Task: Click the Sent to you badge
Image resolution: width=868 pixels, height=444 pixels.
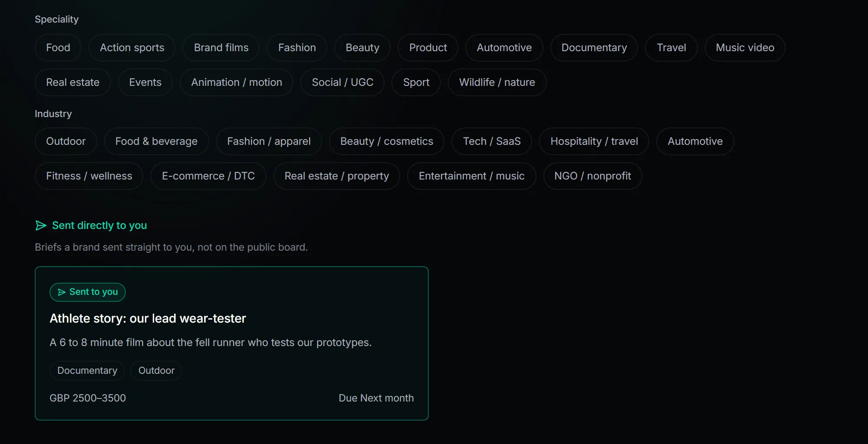Action: [x=88, y=292]
